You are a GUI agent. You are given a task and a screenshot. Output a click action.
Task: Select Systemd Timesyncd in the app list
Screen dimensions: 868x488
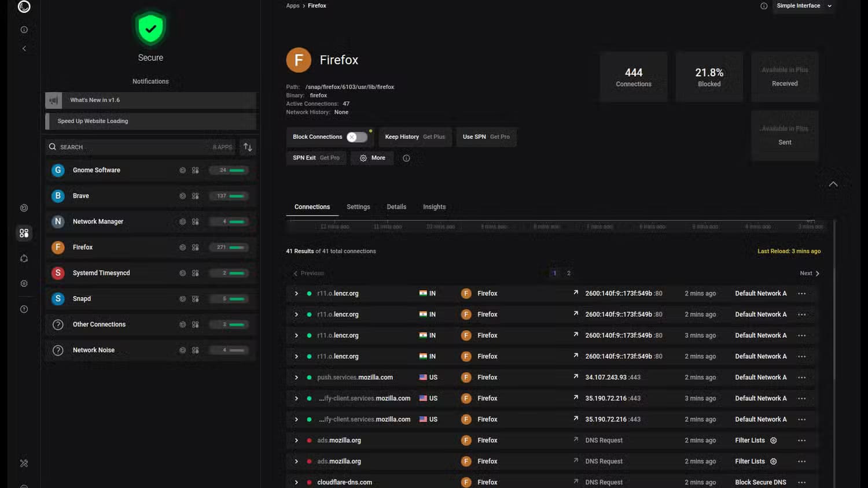click(150, 273)
